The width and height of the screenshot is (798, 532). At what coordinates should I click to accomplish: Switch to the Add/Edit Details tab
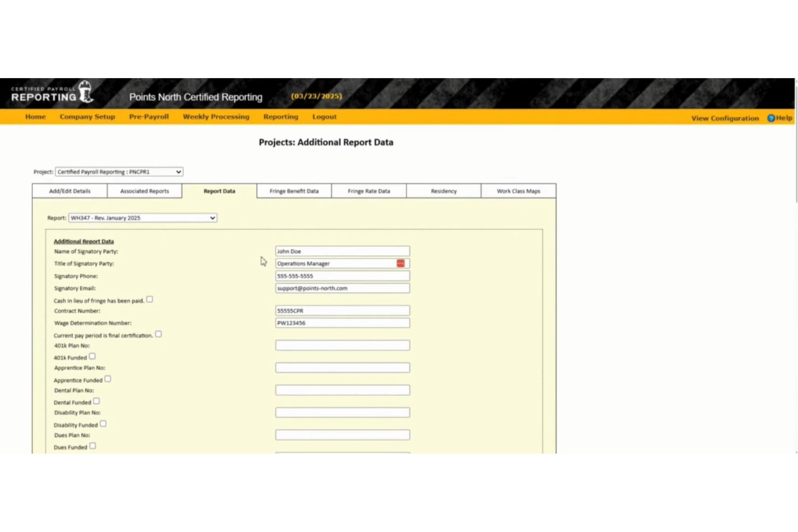[x=70, y=191]
